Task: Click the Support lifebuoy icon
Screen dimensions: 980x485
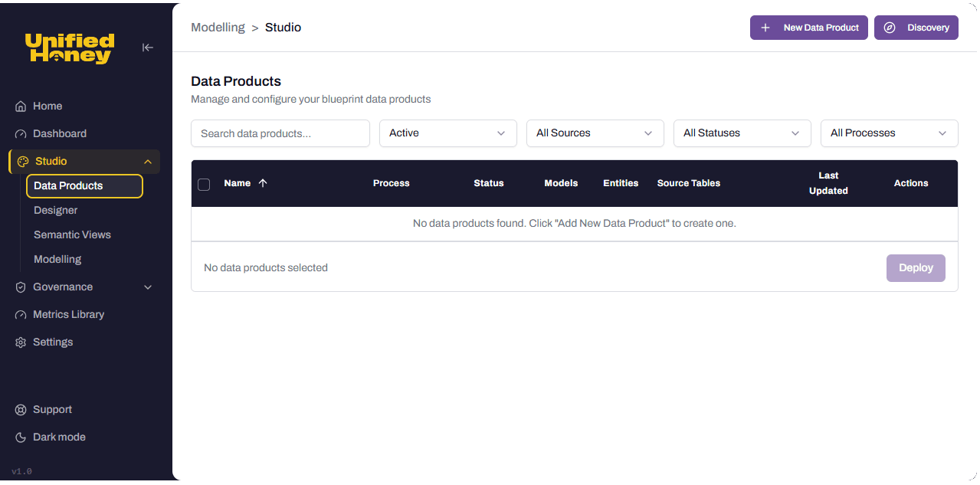Action: click(x=21, y=410)
